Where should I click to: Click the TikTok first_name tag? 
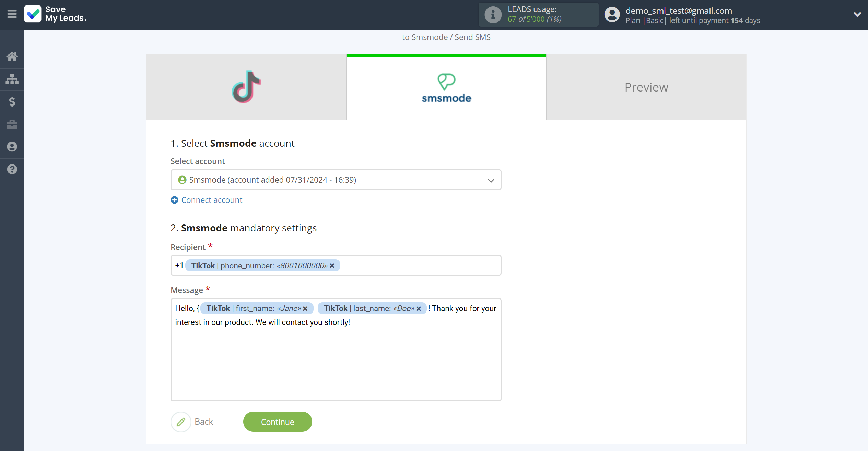click(x=257, y=308)
